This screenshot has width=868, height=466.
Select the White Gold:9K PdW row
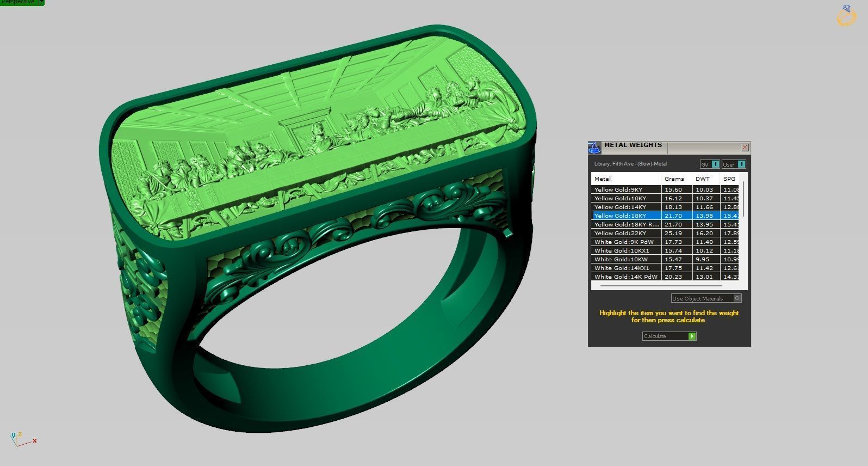click(x=666, y=242)
